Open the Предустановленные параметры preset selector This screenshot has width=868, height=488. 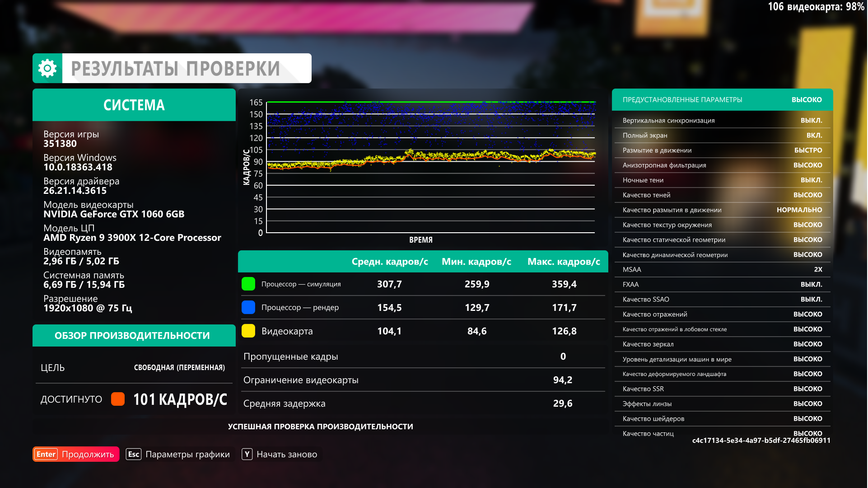click(x=722, y=99)
